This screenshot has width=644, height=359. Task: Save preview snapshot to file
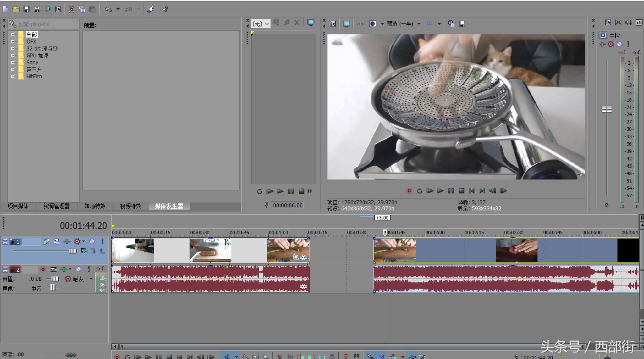[x=462, y=24]
